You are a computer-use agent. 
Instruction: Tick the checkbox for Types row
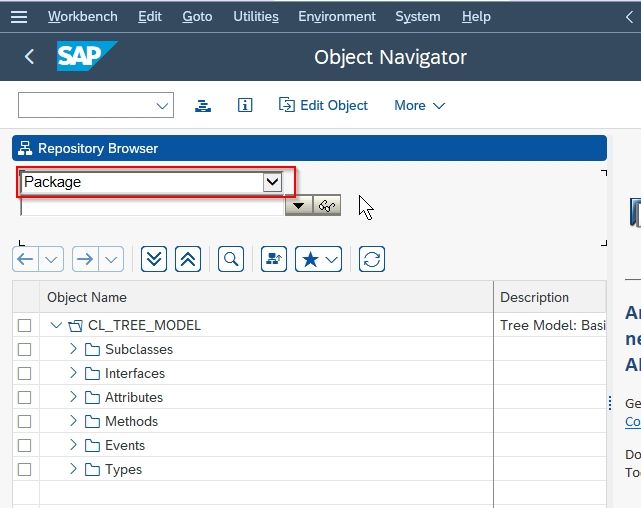(x=25, y=470)
